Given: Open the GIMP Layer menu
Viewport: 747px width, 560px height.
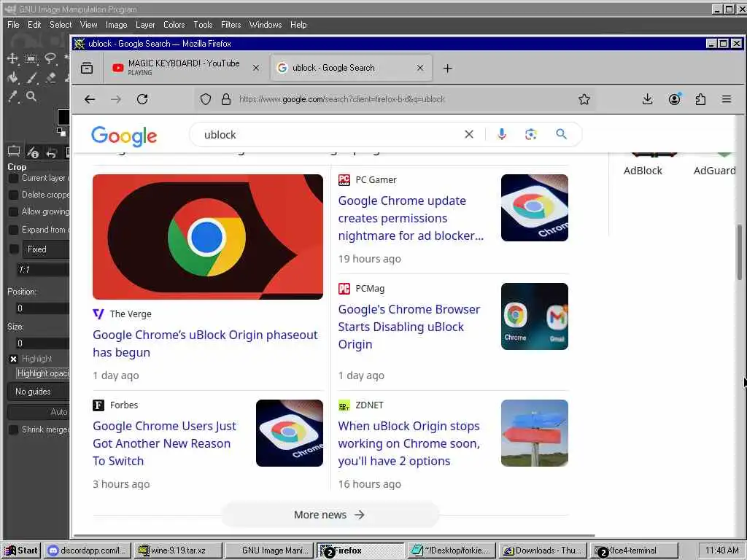Looking at the screenshot, I should point(145,25).
